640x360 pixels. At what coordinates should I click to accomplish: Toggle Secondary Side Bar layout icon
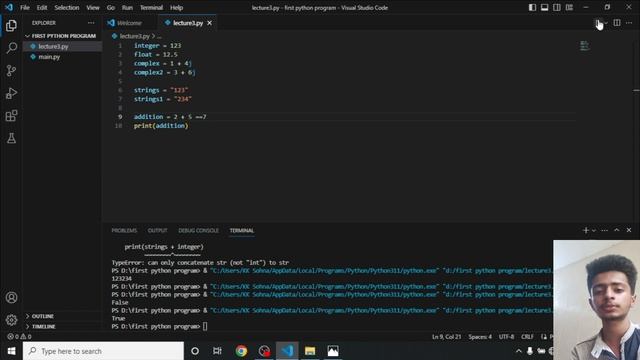[557, 7]
